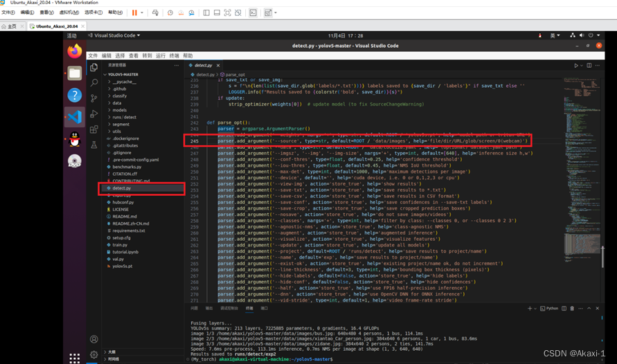
Task: Open the new terminal launch profile dropdown
Action: coord(535,309)
